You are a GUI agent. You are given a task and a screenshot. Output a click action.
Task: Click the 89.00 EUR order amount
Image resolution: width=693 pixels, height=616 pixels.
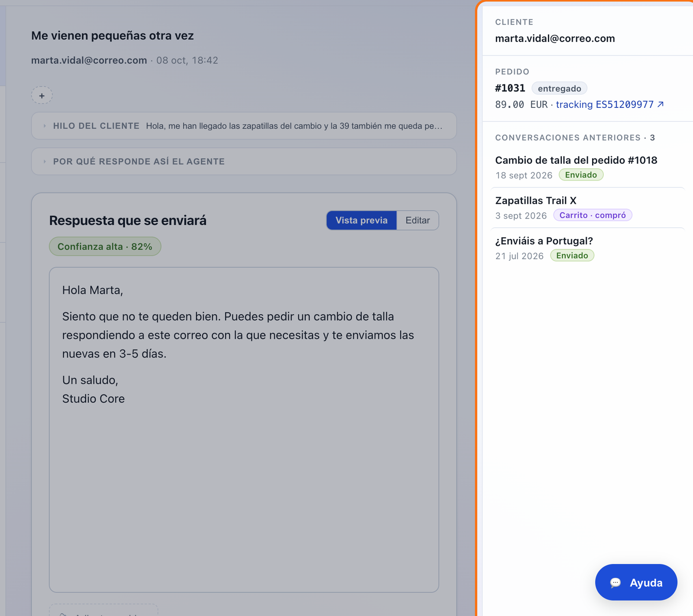[521, 104]
